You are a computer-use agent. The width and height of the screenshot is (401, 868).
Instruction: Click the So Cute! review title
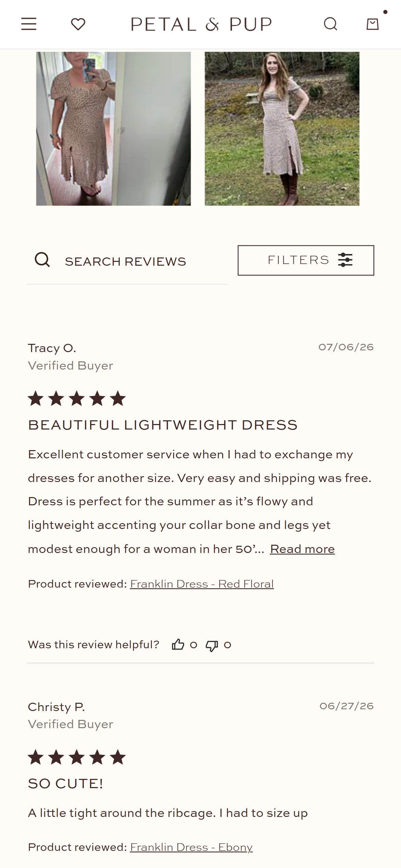65,784
